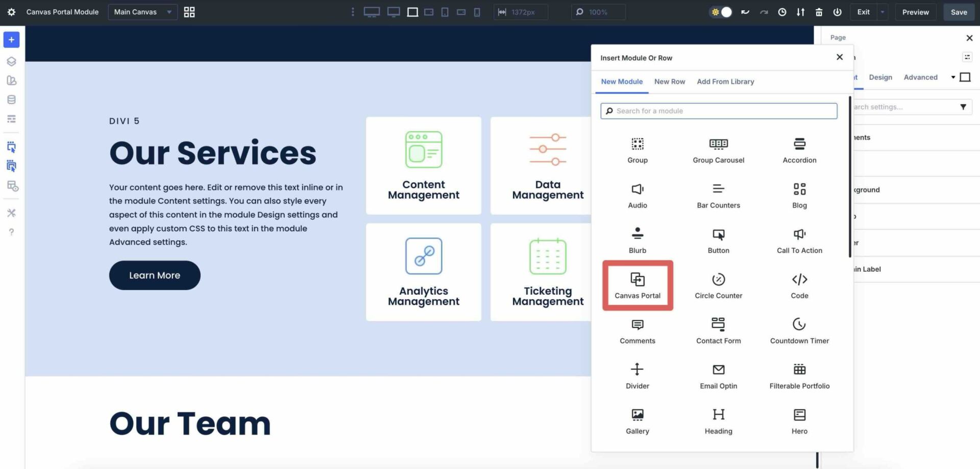Viewport: 980px width, 469px height.
Task: Switch to phone preview mode
Action: point(477,12)
